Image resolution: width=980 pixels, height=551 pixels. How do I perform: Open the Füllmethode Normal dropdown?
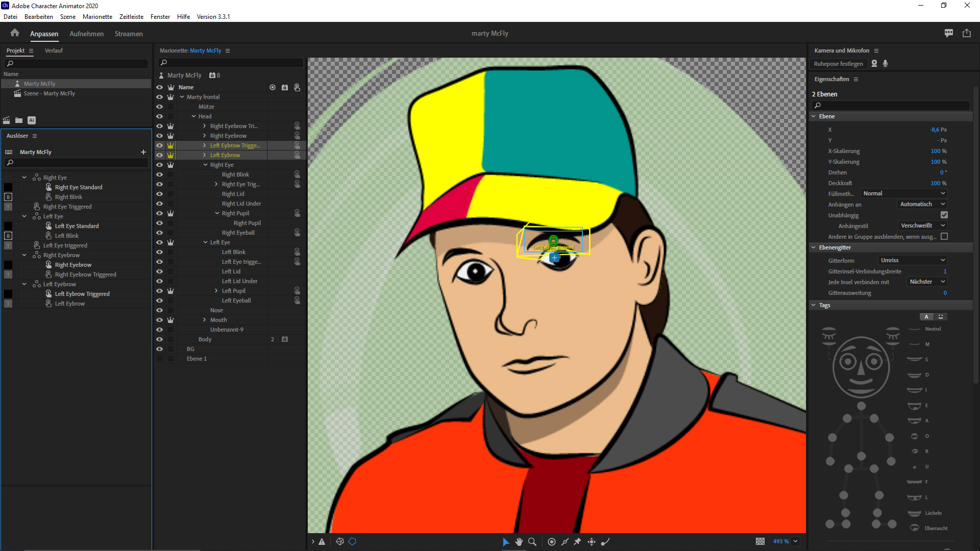coord(903,194)
